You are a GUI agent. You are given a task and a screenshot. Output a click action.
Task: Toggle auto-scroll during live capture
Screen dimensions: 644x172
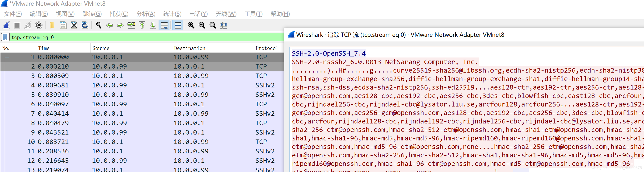coord(164,25)
